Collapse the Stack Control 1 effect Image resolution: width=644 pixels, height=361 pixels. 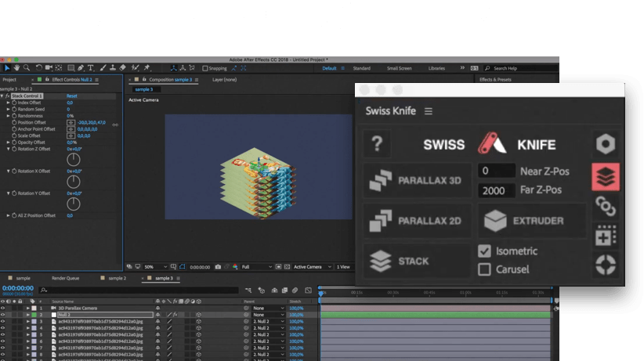[x=2, y=96]
